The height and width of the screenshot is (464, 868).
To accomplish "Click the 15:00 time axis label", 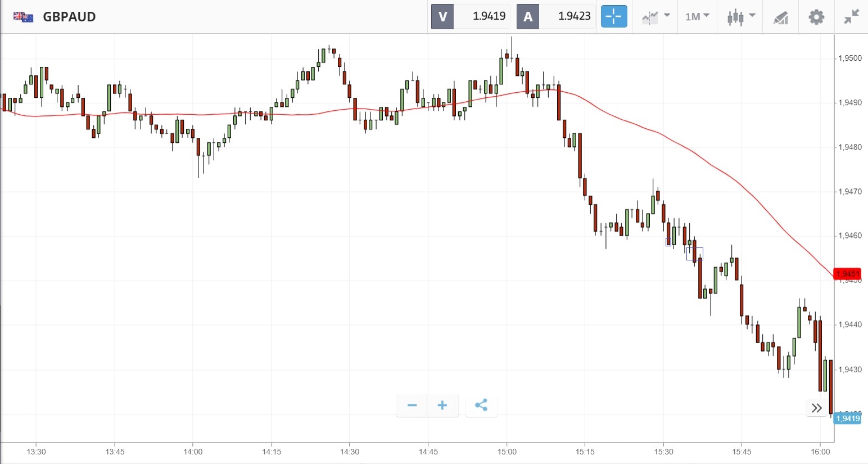I will pos(507,452).
